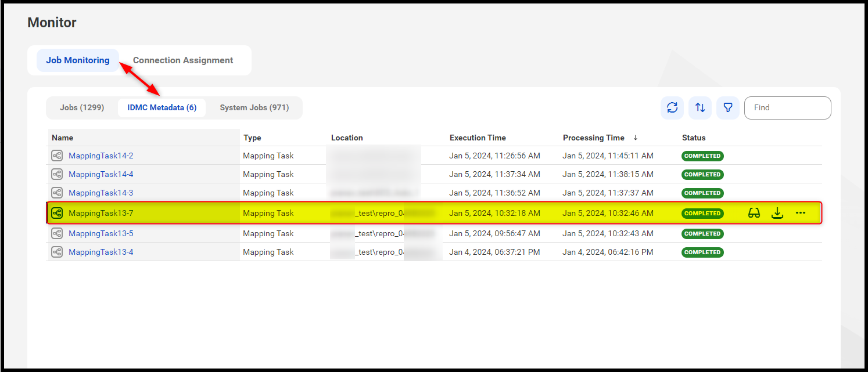Sort by Execution Time column header
The width and height of the screenshot is (868, 372).
coord(478,138)
